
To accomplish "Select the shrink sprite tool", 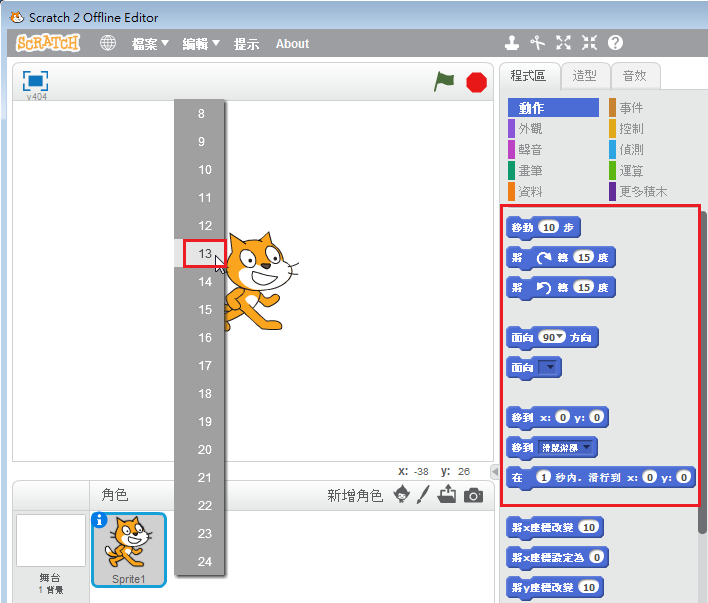I will 589,43.
